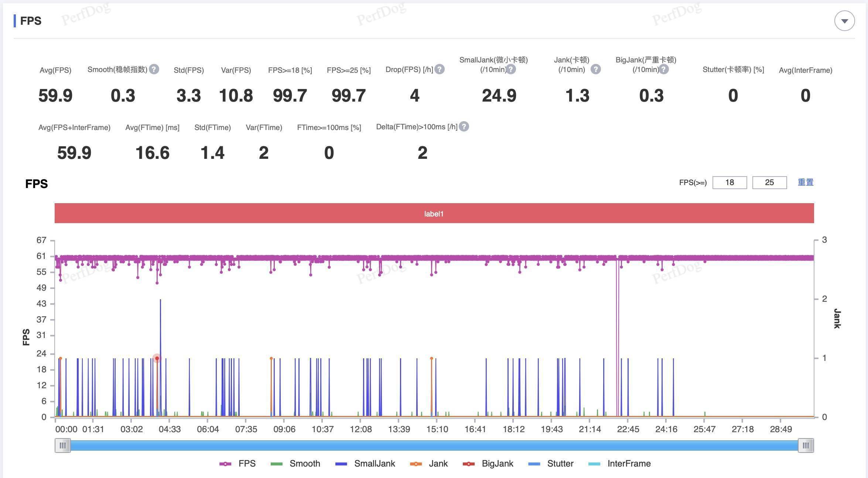Open help icon beside BigJank(严重卡顿)

click(x=664, y=69)
